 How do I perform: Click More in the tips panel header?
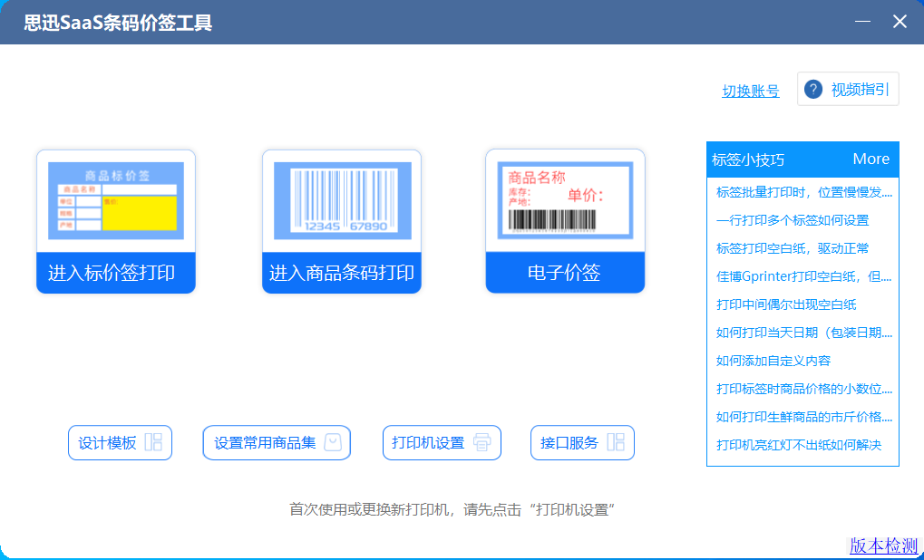[x=871, y=159]
